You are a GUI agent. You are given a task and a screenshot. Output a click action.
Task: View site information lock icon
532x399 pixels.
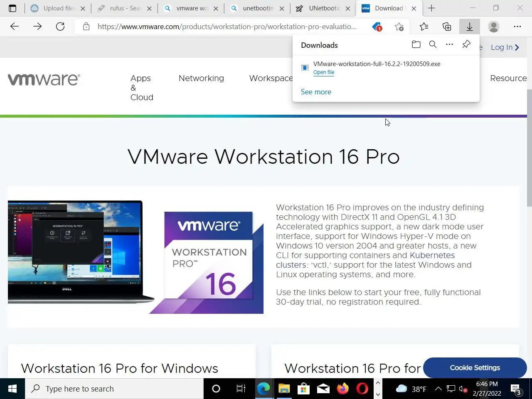tap(86, 27)
